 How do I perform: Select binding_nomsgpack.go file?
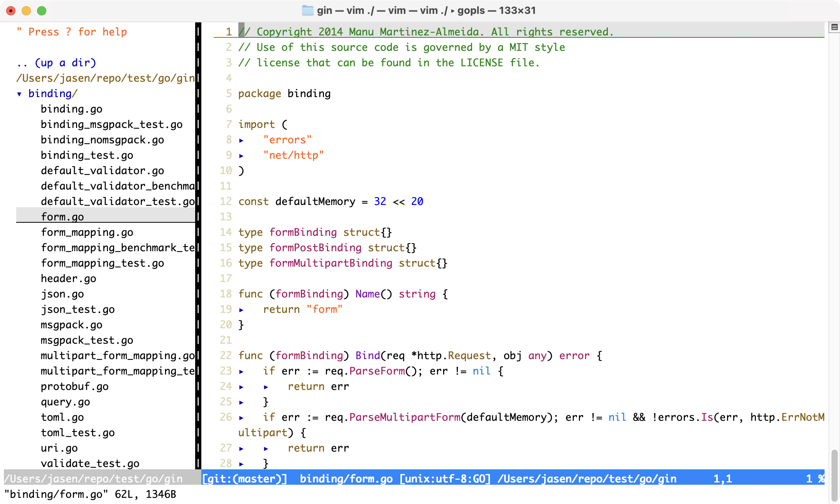coord(103,140)
